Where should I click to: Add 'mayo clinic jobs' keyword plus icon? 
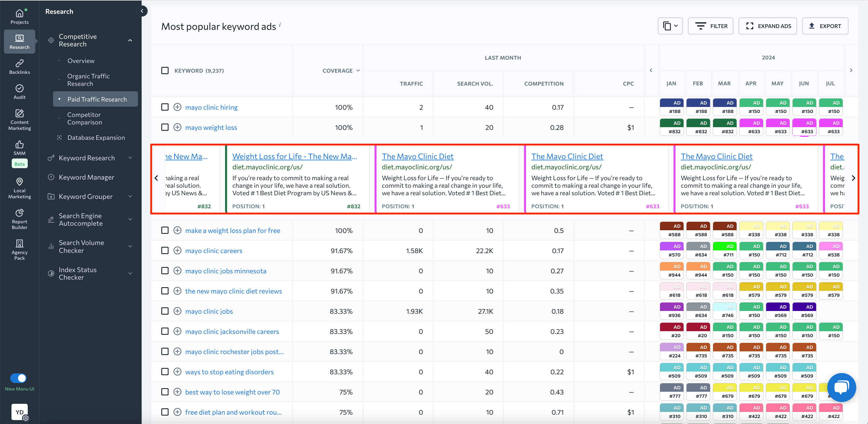[177, 311]
